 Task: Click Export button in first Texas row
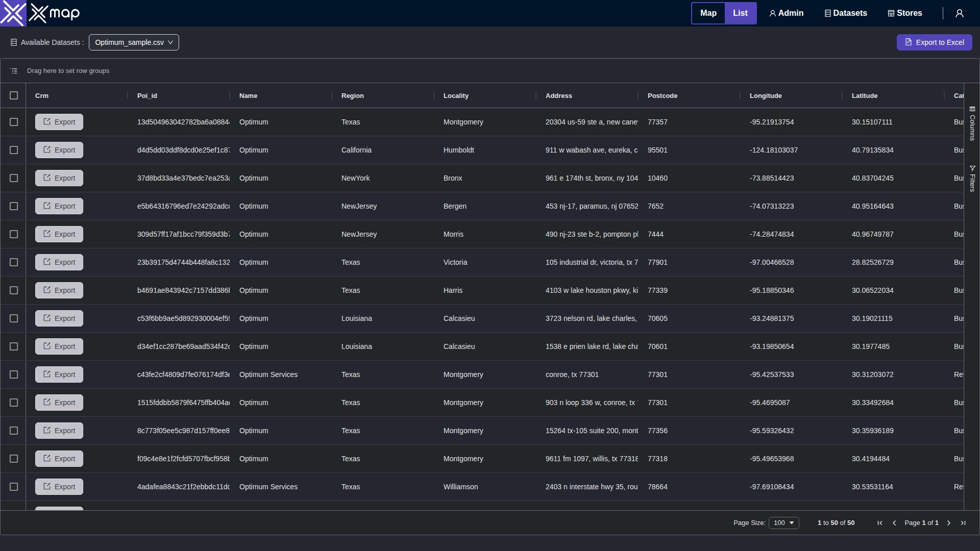(x=59, y=122)
